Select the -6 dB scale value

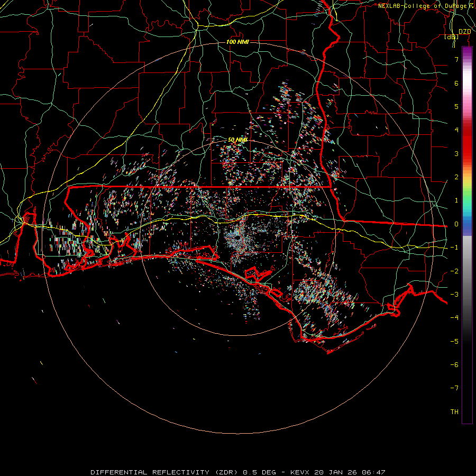(454, 365)
